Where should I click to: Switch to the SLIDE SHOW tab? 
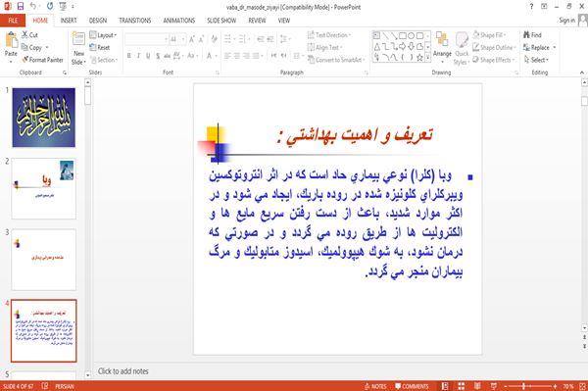coord(221,21)
